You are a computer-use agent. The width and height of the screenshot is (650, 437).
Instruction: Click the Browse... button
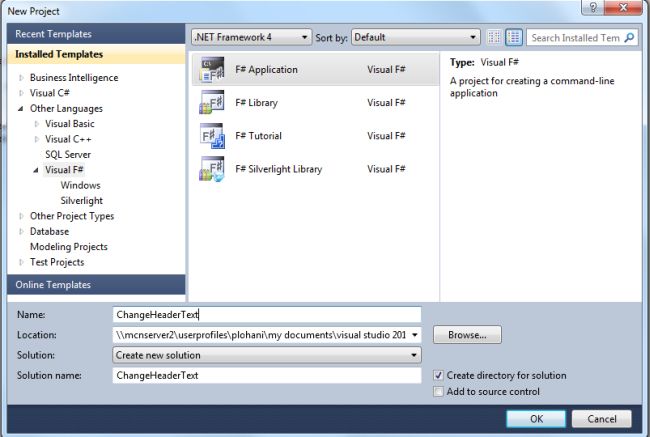click(x=467, y=335)
